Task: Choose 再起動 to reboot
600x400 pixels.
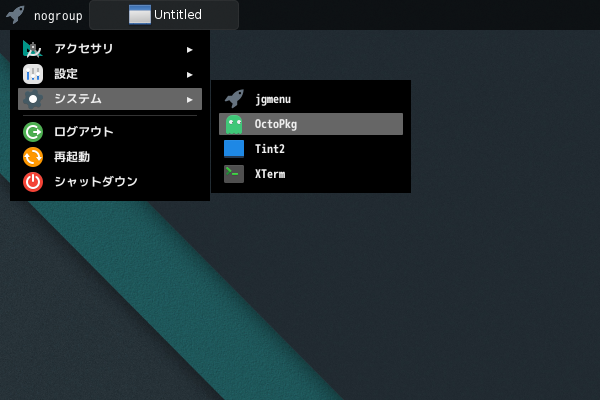Action: (x=110, y=157)
